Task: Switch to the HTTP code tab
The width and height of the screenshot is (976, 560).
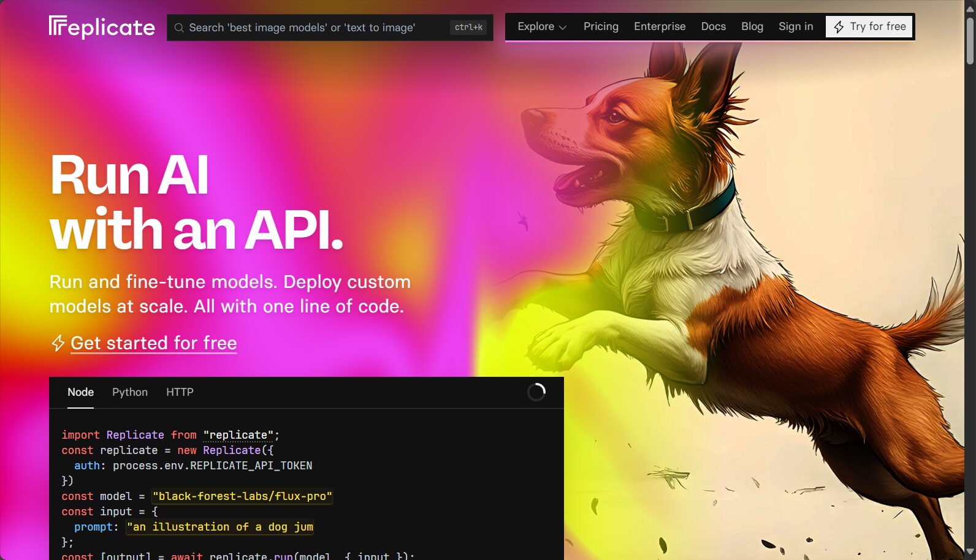Action: coord(180,392)
